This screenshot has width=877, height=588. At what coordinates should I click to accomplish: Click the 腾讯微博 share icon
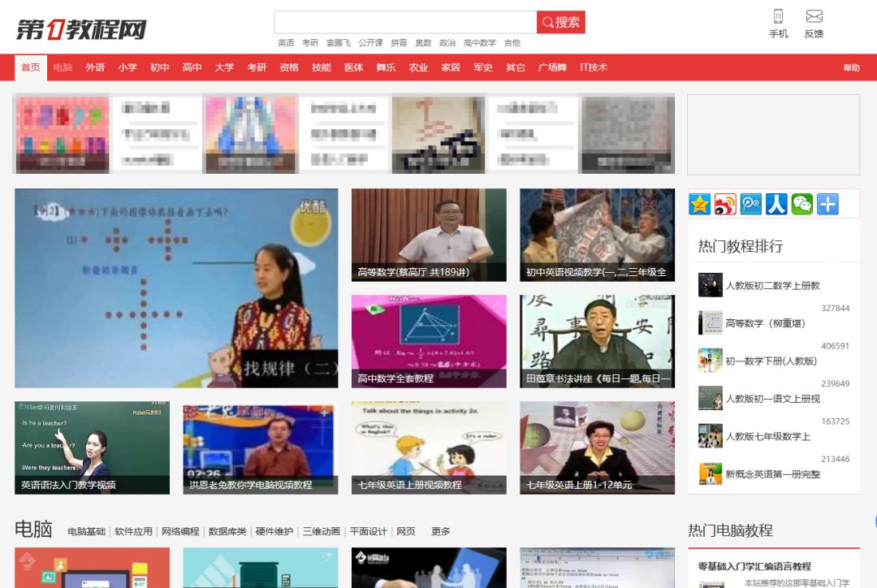(x=751, y=204)
